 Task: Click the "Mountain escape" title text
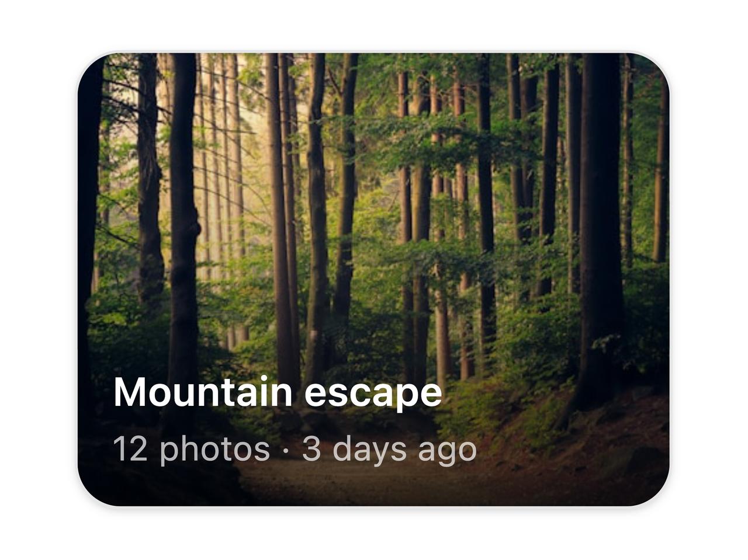click(278, 392)
